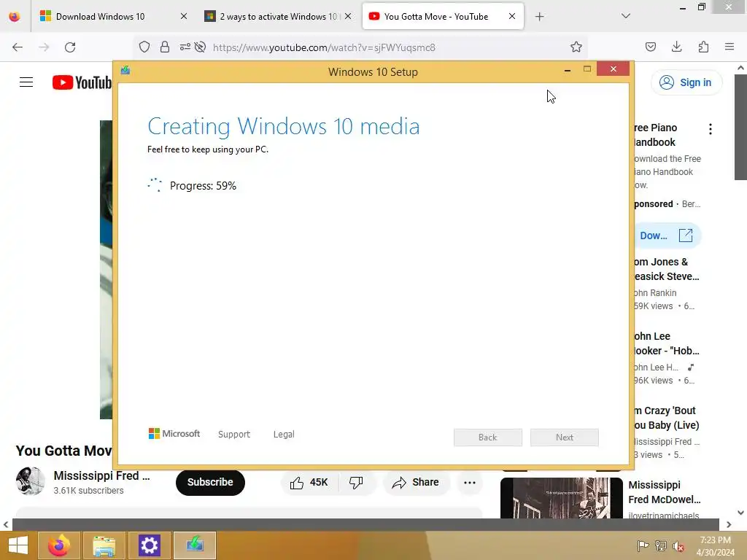Open the Free Piano Handbook ad title
This screenshot has height=560, width=747.
point(655,135)
